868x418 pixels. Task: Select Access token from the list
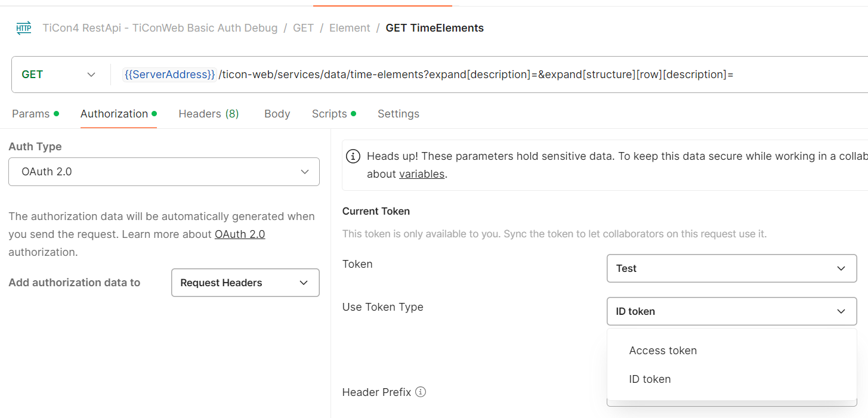click(663, 351)
